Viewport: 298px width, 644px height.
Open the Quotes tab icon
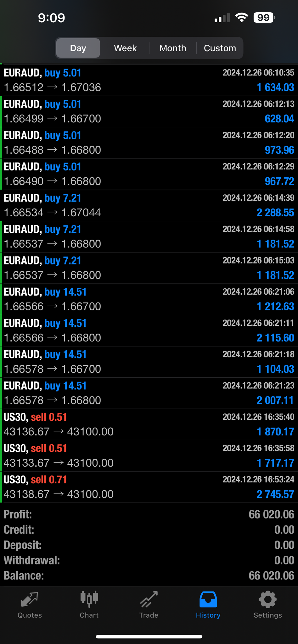click(x=30, y=599)
